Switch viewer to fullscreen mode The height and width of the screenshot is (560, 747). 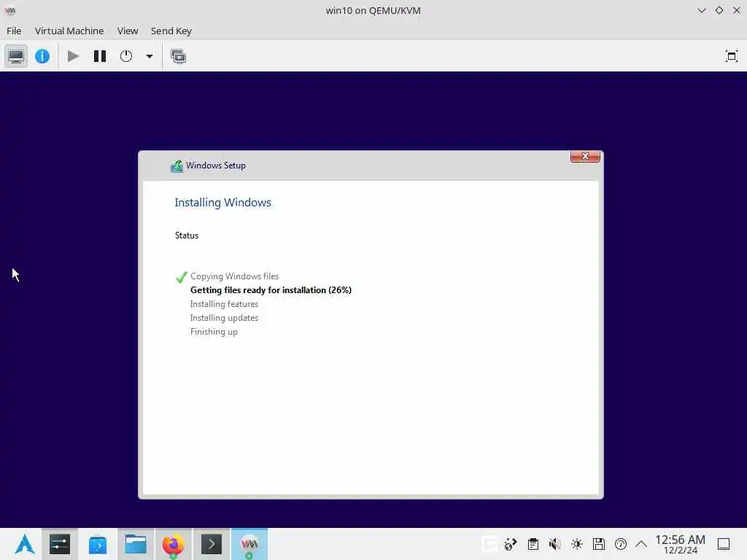click(731, 56)
